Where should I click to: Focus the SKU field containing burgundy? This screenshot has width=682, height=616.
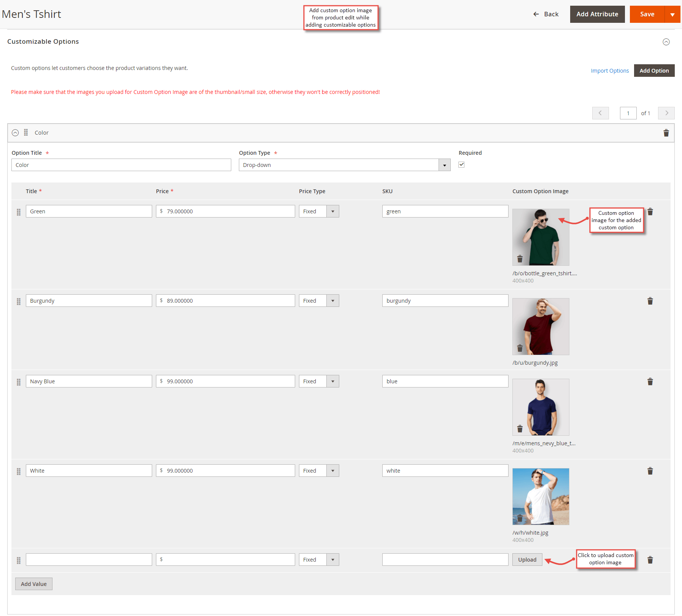click(445, 301)
